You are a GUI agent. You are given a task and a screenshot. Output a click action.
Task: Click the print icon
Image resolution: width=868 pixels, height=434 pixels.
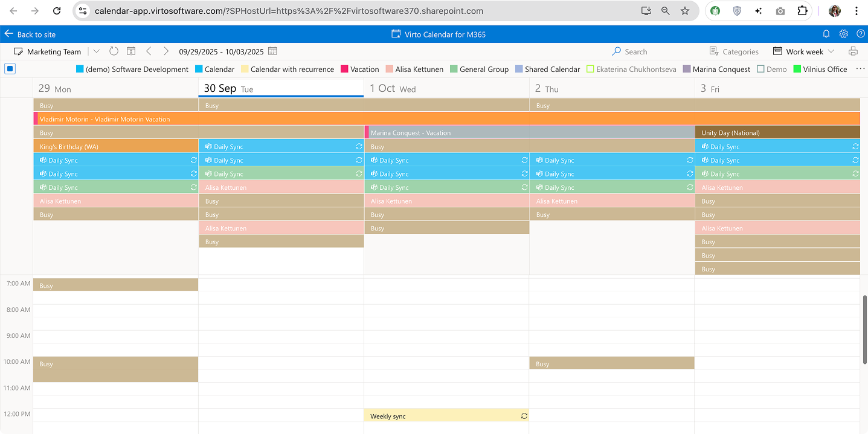(853, 51)
